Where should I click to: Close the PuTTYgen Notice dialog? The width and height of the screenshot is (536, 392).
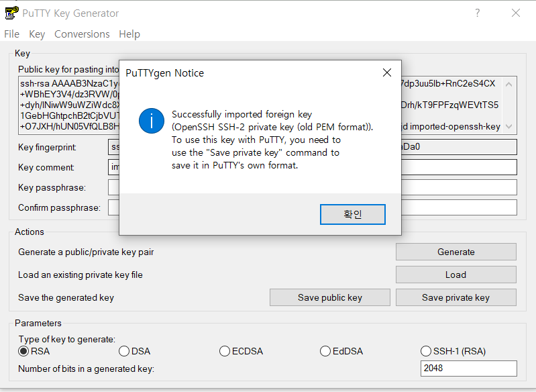(386, 72)
